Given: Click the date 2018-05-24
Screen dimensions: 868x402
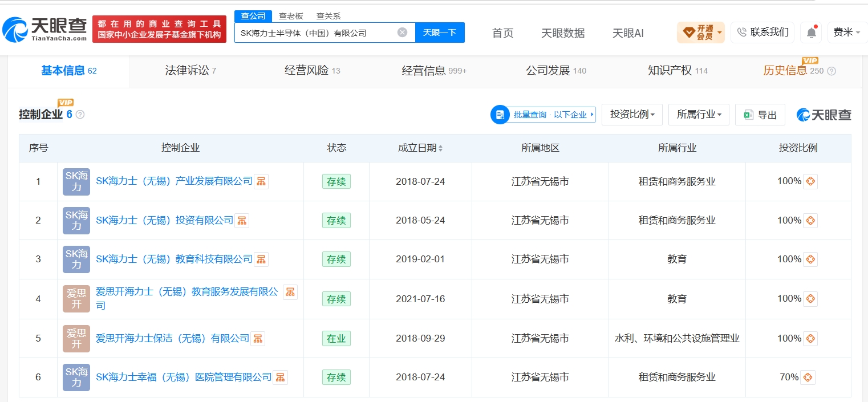Looking at the screenshot, I should coord(420,220).
